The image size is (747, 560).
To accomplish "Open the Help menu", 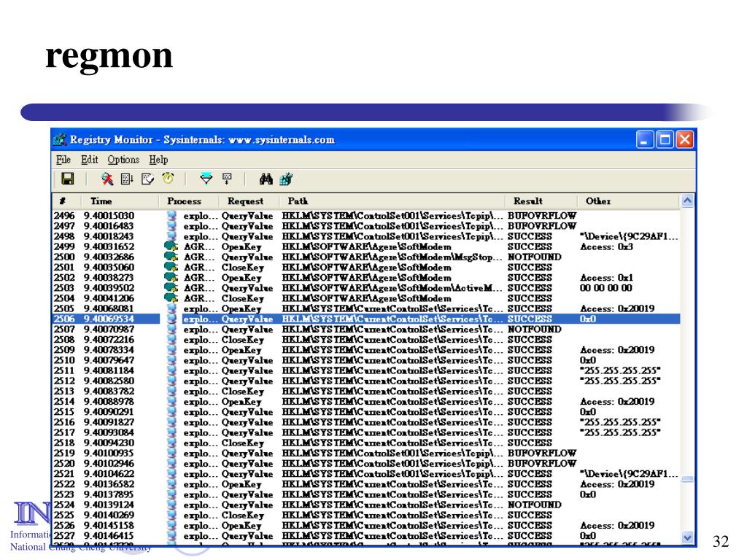I will coord(158,160).
